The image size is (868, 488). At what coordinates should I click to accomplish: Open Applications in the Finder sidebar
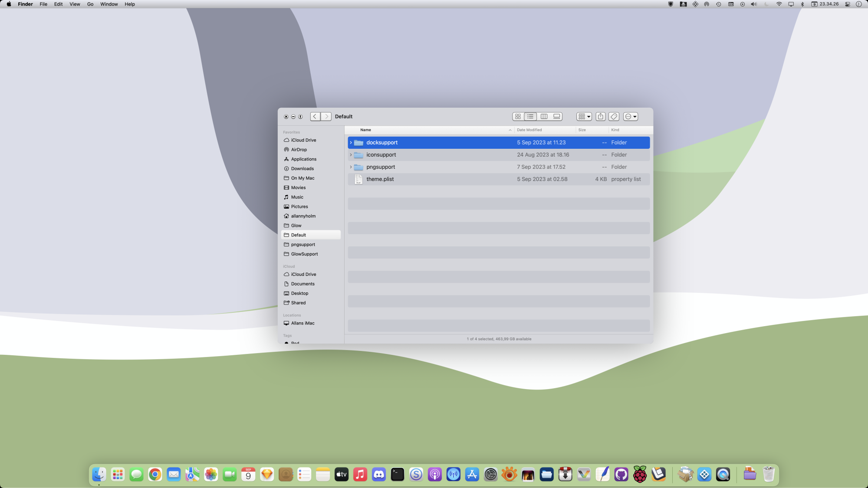coord(303,159)
